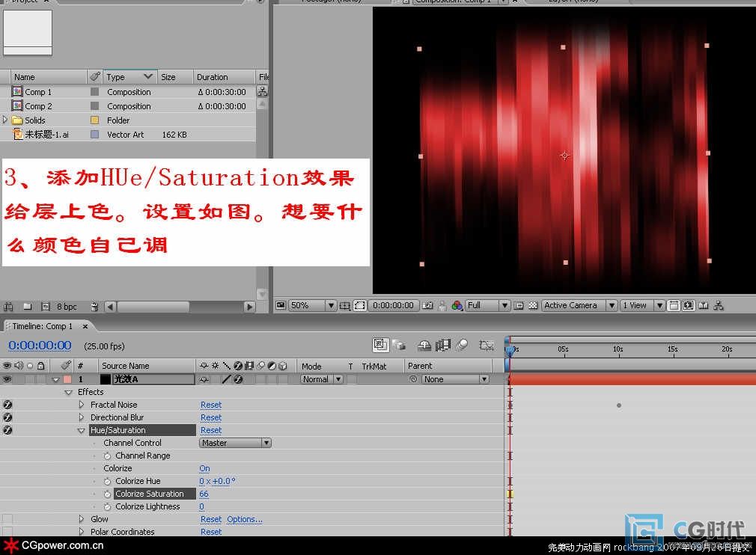The width and height of the screenshot is (756, 555).
Task: Click the Colorize Saturation value 66
Action: 204,494
